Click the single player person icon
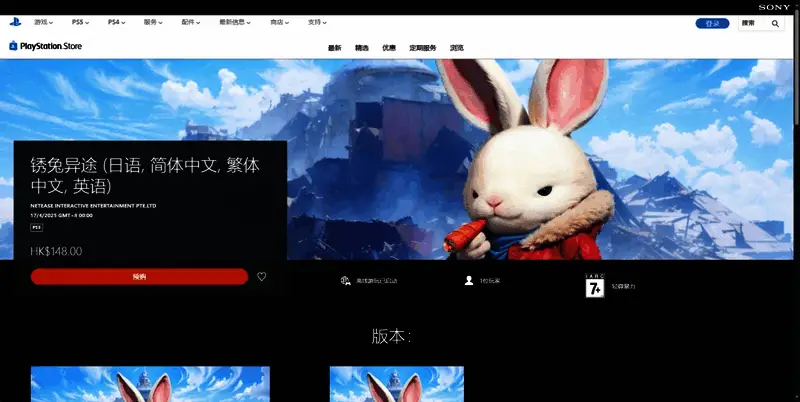Viewport: 800px width, 402px height. coord(468,281)
